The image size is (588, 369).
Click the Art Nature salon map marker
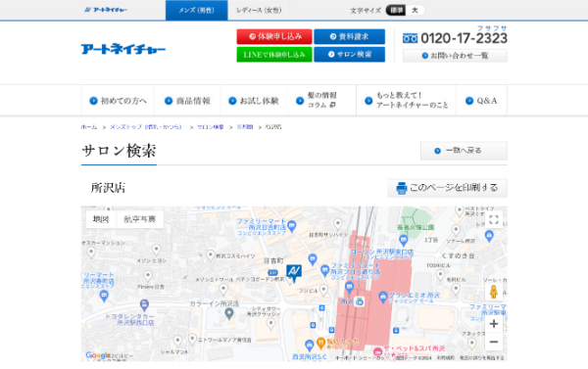click(x=294, y=273)
